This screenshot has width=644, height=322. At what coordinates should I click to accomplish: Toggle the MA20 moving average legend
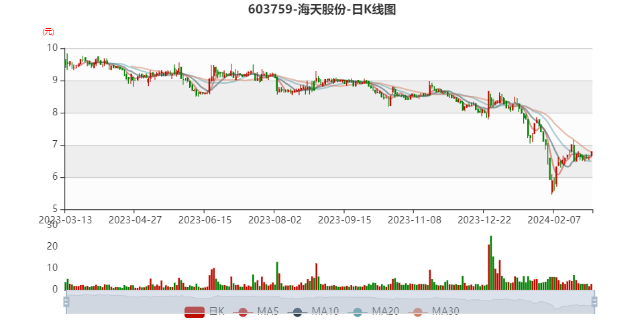tap(373, 311)
